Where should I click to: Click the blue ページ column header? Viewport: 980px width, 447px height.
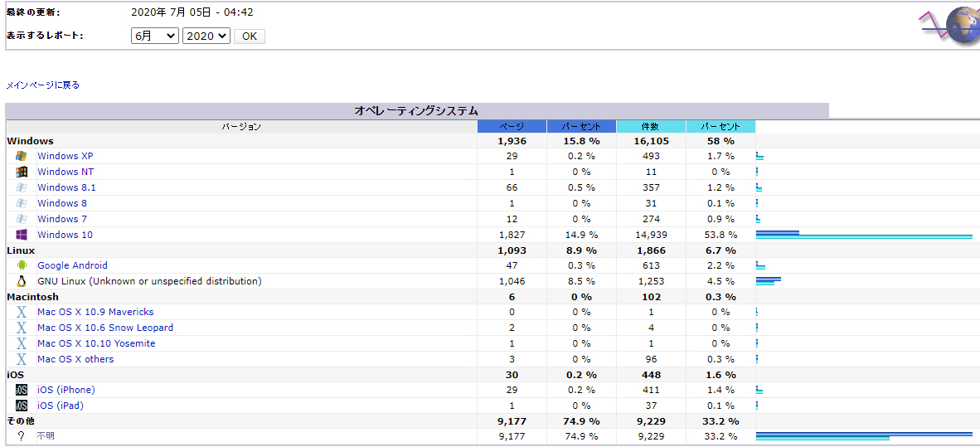(512, 126)
